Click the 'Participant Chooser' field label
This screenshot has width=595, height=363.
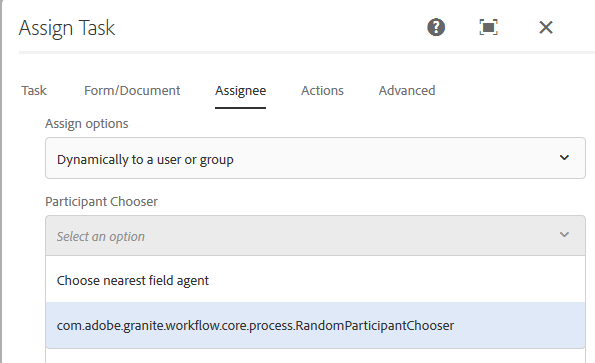coord(101,202)
